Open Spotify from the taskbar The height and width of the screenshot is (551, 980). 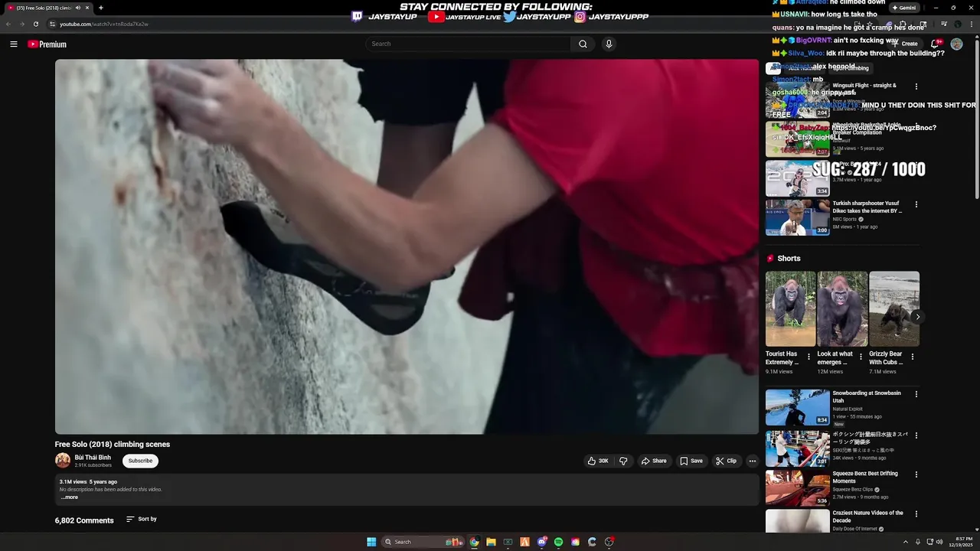coord(558,542)
